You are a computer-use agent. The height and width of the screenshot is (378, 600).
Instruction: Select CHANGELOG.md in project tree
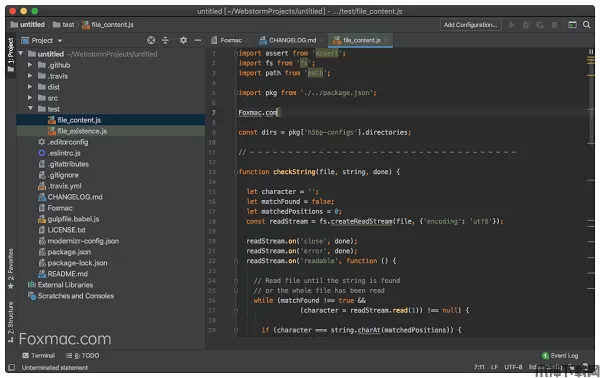[x=70, y=197]
